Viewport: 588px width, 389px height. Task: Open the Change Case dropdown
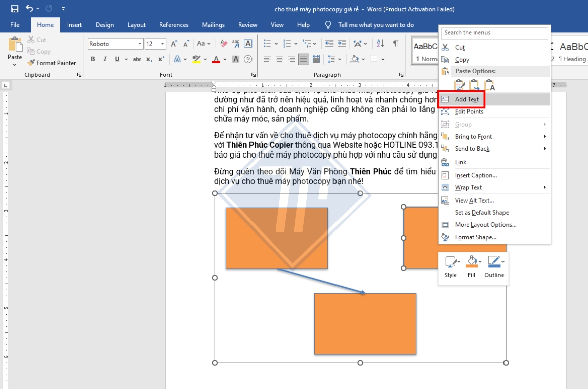click(x=203, y=44)
